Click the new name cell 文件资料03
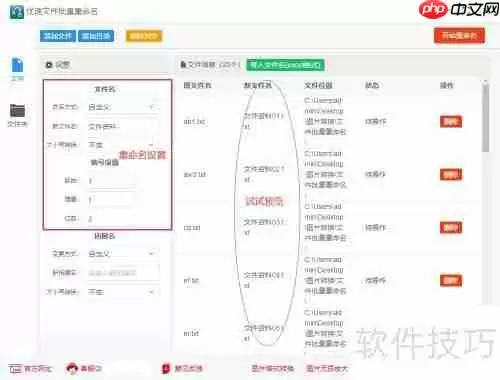This screenshot has width=500, height=380. tap(264, 227)
